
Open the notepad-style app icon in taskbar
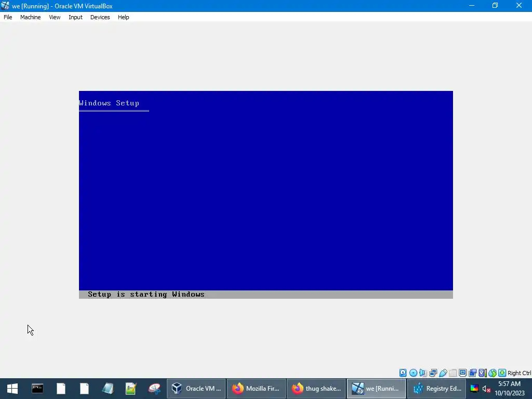[108, 389]
